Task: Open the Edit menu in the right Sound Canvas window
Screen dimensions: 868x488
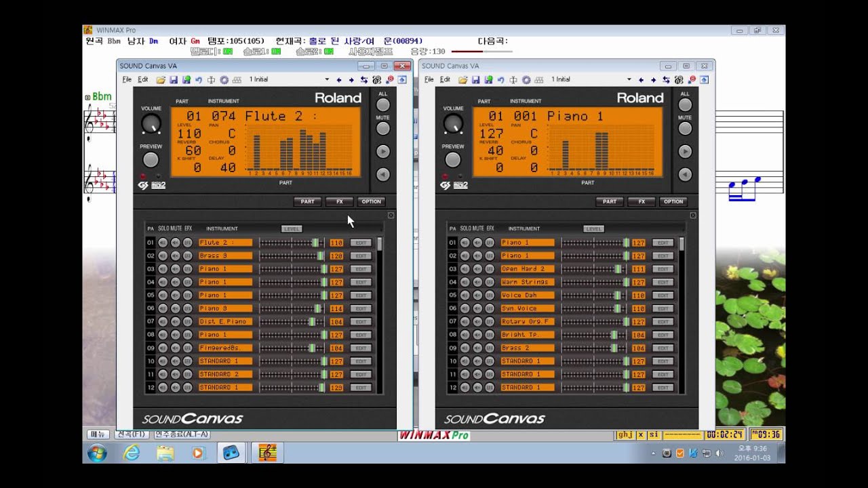Action: 446,80
